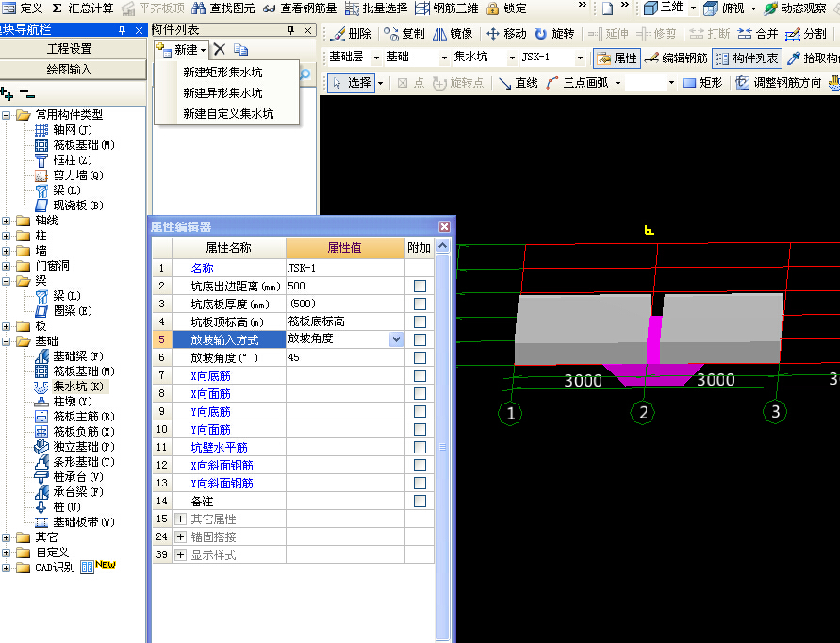Click the 分割 split tool

pyautogui.click(x=806, y=34)
